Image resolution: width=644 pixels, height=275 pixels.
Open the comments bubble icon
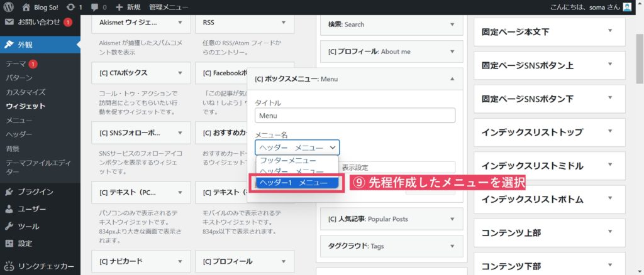tap(95, 8)
